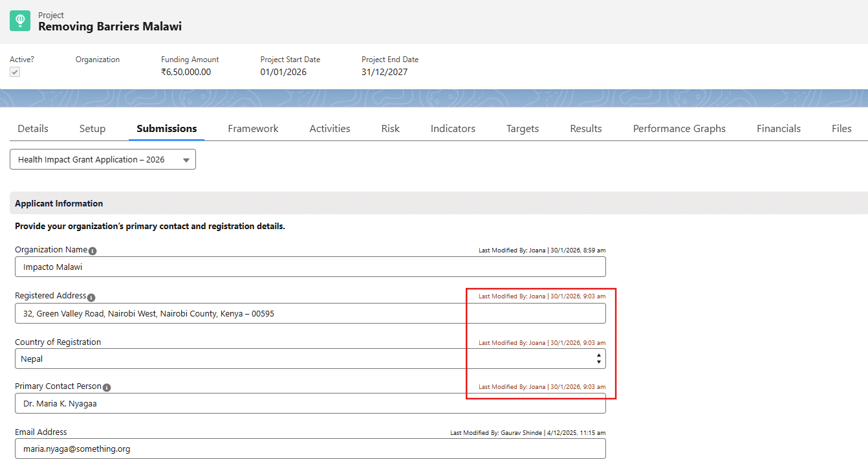This screenshot has width=868, height=466.
Task: Open the Risk tab
Action: coord(391,129)
